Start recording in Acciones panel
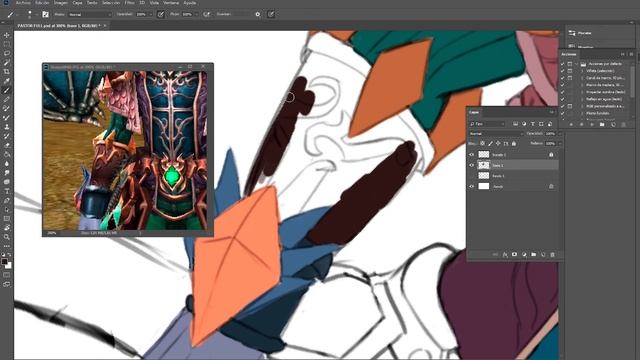Image resolution: width=640 pixels, height=360 pixels. tap(581, 124)
